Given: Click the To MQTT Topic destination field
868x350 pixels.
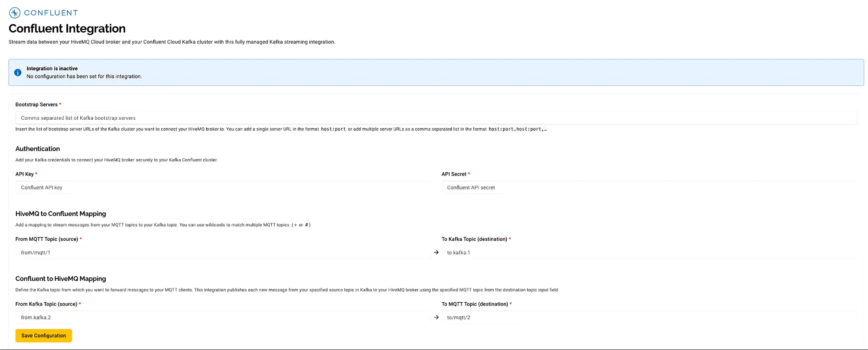Looking at the screenshot, I should [x=649, y=317].
